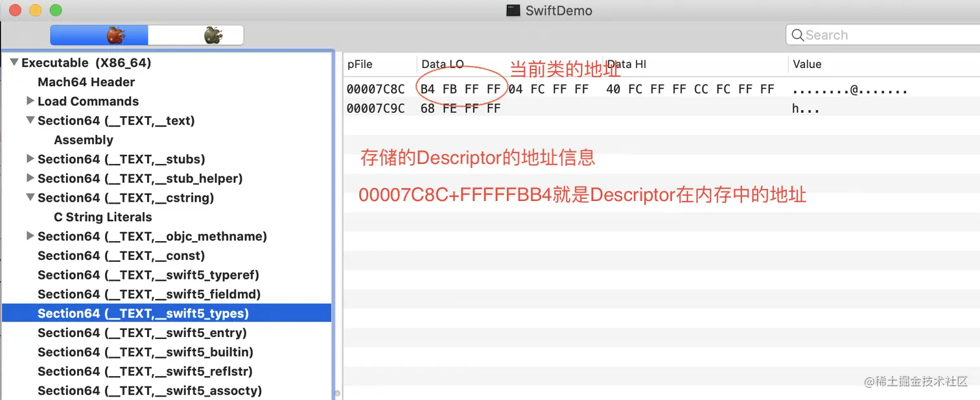The width and height of the screenshot is (980, 400).
Task: Select Section64 (__TEXT,__const)
Action: tap(121, 255)
